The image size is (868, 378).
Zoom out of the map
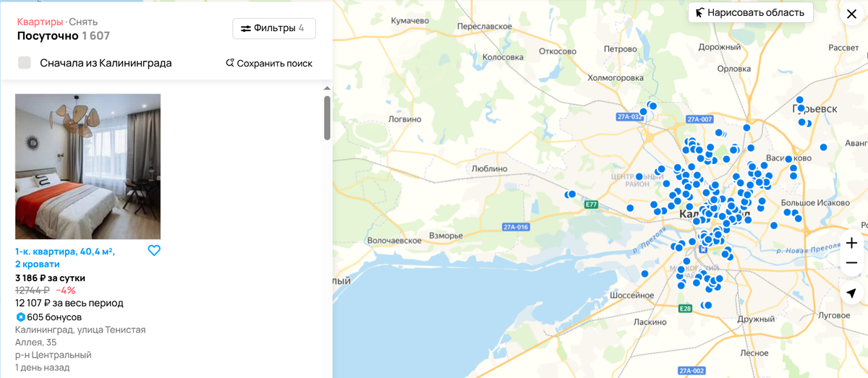(x=851, y=263)
